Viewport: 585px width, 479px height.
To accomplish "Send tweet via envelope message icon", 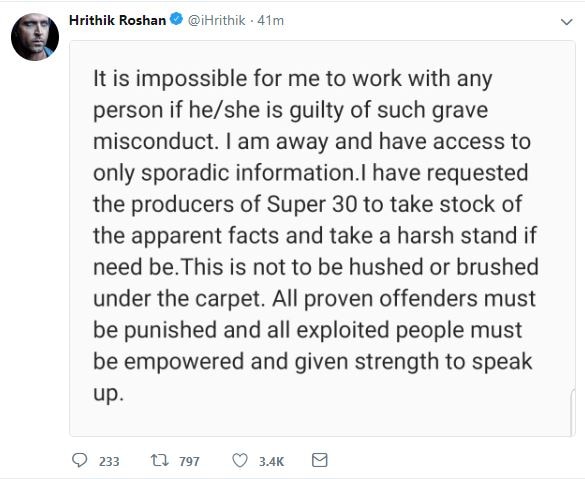I will 320,460.
